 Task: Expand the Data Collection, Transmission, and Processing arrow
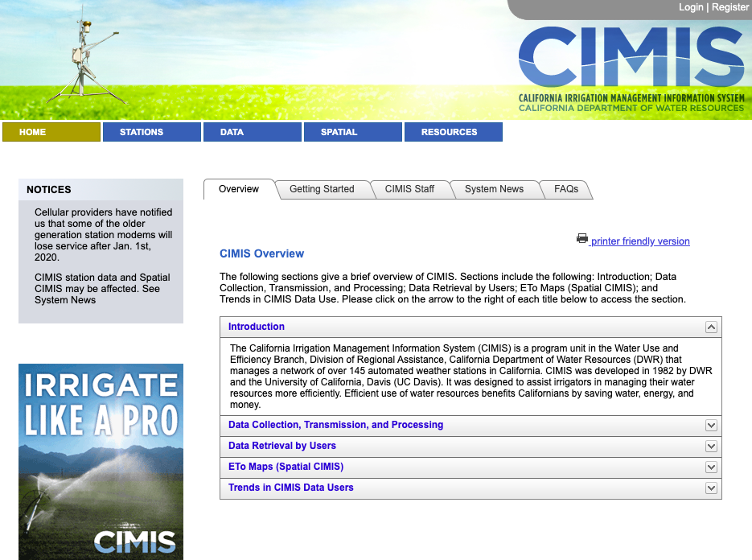711,426
